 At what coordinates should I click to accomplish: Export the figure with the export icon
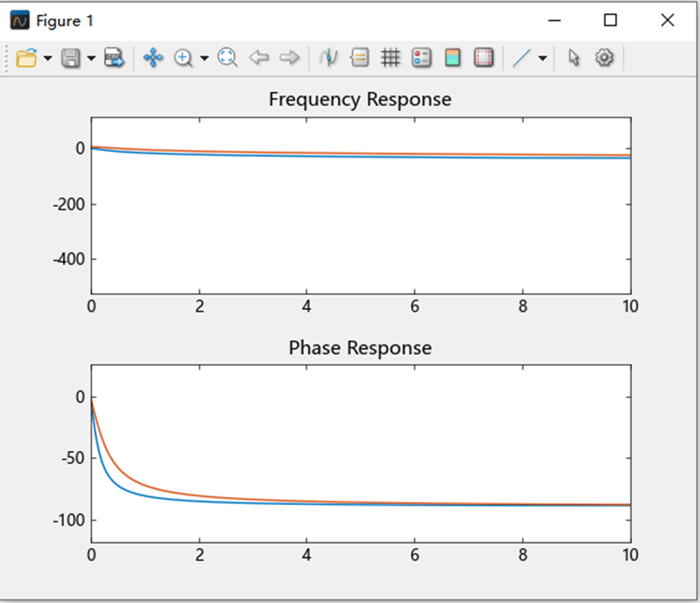(x=114, y=57)
